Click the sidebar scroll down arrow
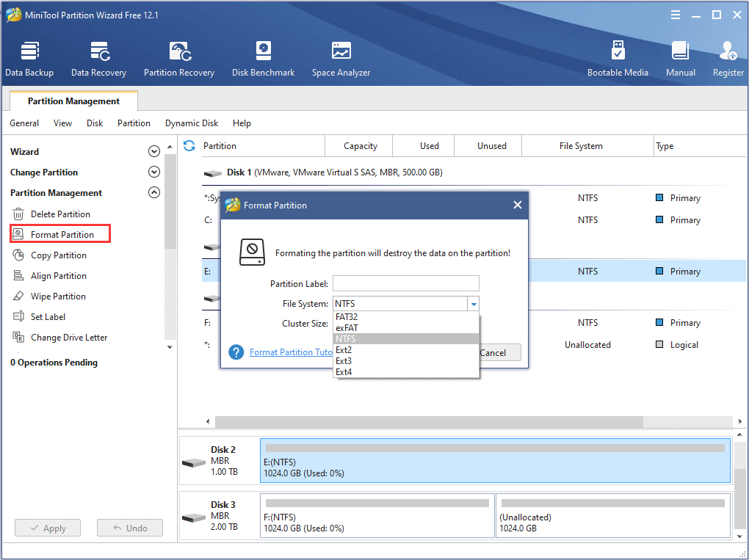The image size is (749, 560). tap(170, 347)
